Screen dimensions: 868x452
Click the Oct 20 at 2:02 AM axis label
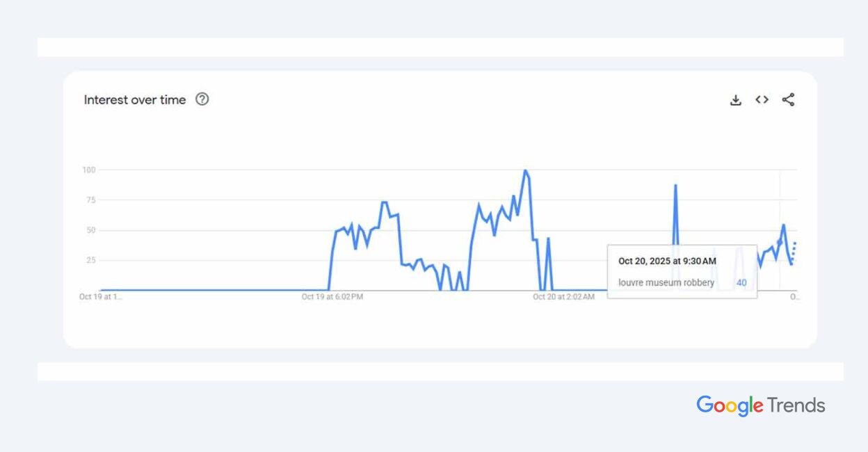click(564, 297)
